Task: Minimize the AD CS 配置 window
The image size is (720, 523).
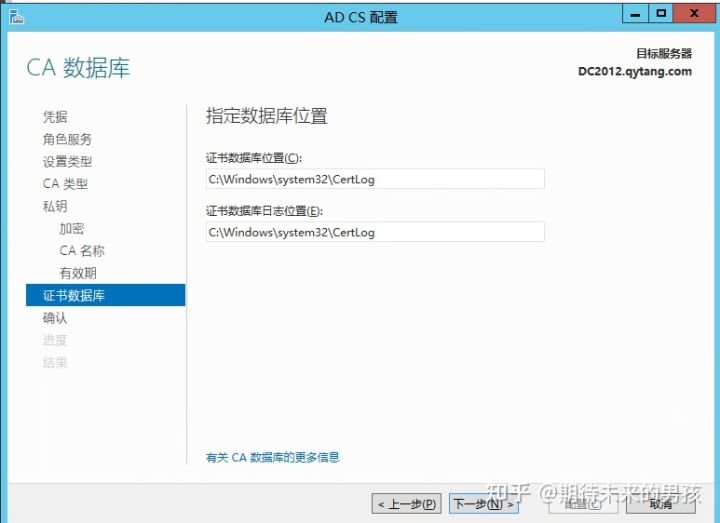Action: (x=635, y=14)
